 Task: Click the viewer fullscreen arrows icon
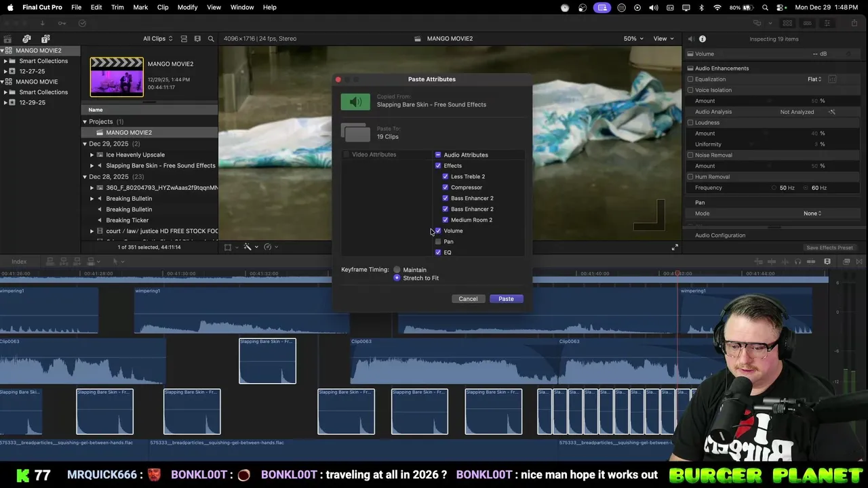coord(675,247)
